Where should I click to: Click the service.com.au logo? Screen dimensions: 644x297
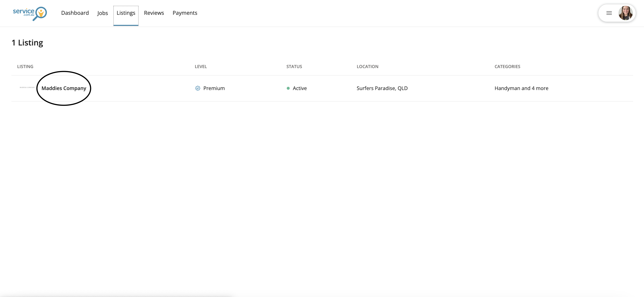[30, 13]
